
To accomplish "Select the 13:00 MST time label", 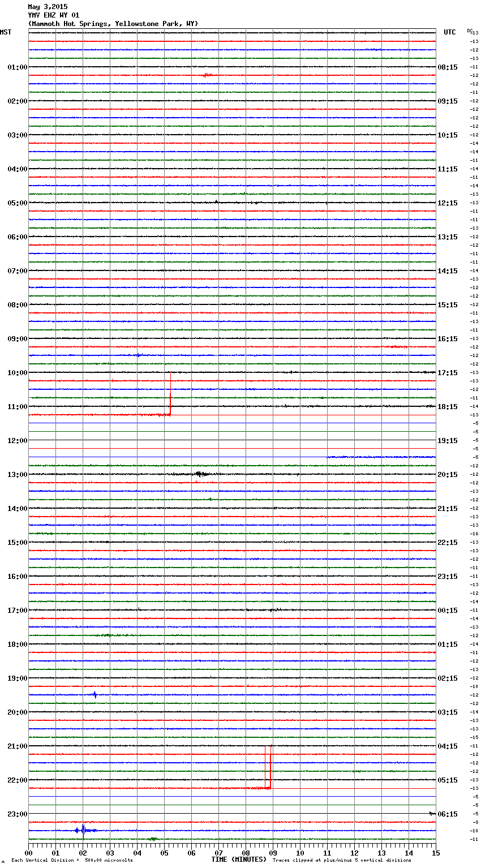I will point(18,475).
